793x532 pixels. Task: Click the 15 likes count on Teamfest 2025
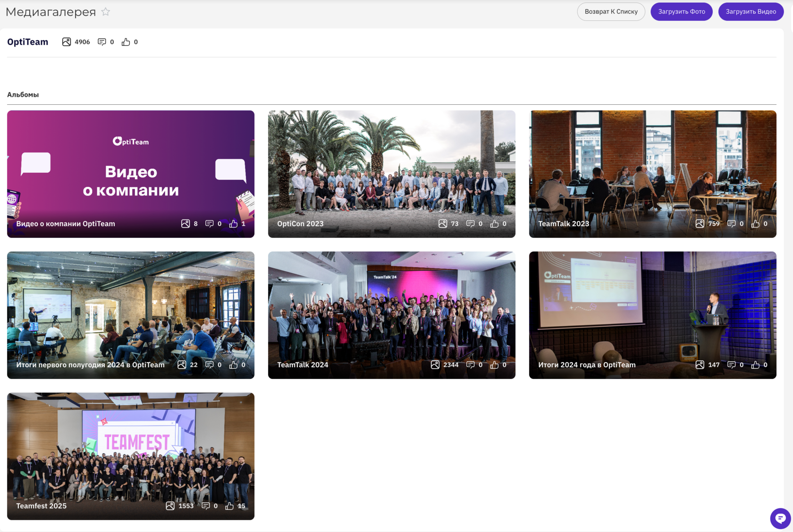pyautogui.click(x=241, y=506)
